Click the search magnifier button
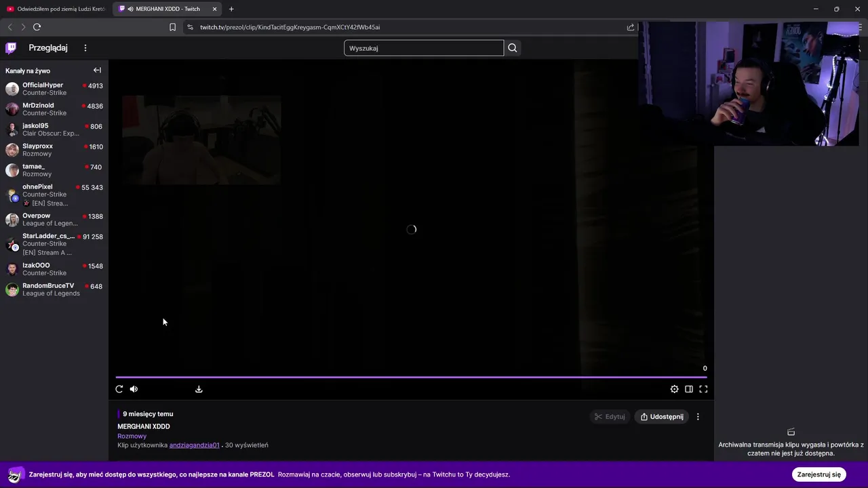The width and height of the screenshot is (868, 488). coord(513,48)
